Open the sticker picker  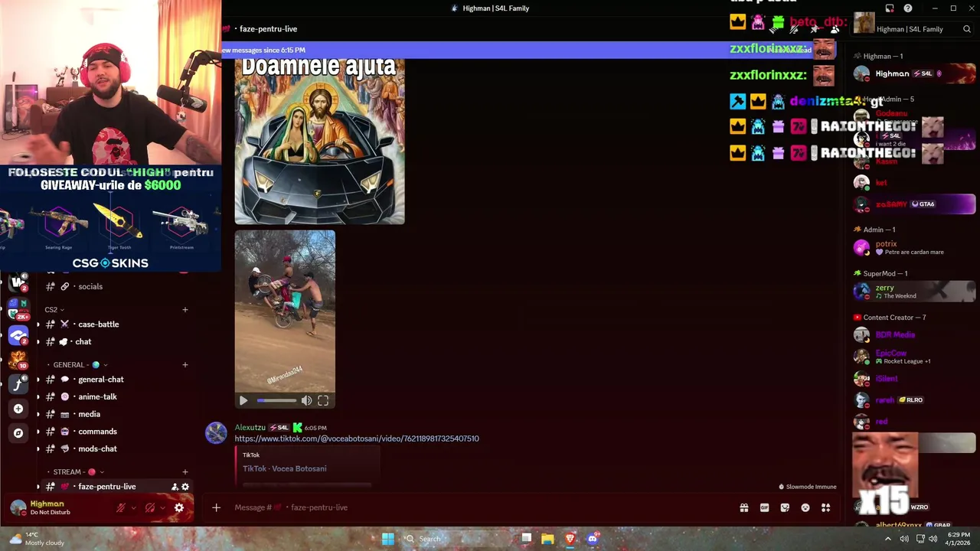click(x=785, y=507)
